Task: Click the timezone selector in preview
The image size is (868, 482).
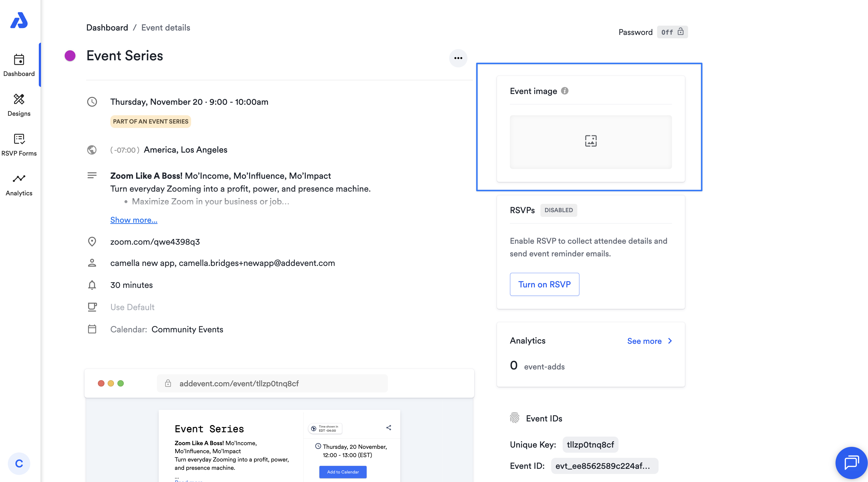Action: pyautogui.click(x=325, y=429)
